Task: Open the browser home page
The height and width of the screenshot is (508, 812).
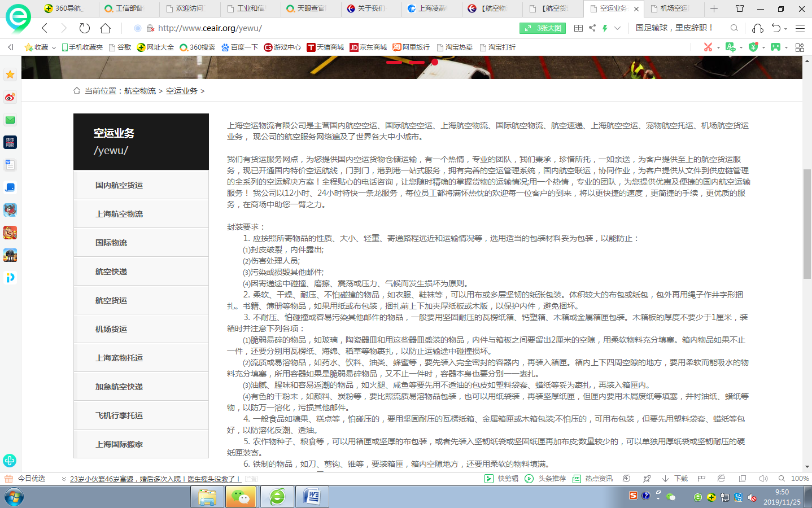Action: click(106, 28)
